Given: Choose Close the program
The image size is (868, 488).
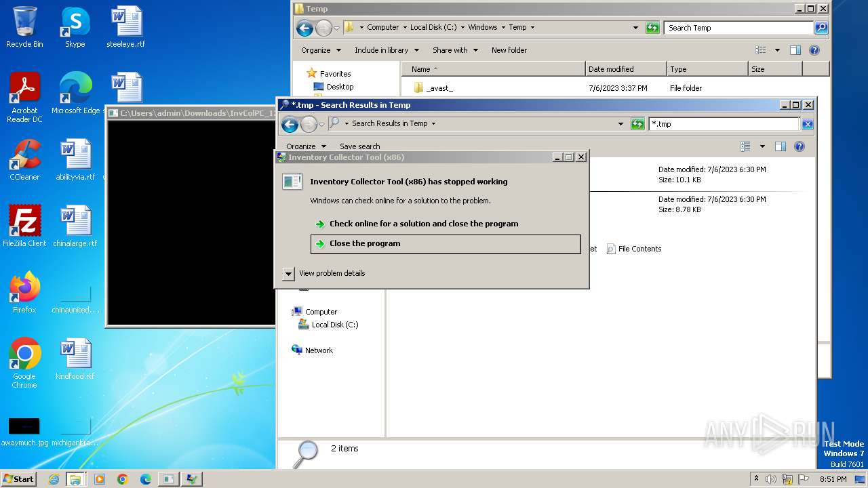Looking at the screenshot, I should point(446,244).
